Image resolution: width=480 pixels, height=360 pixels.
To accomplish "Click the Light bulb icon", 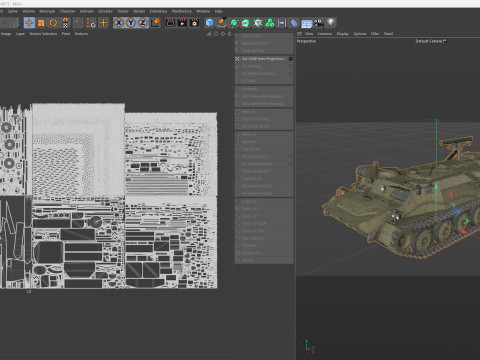I will pos(331,23).
